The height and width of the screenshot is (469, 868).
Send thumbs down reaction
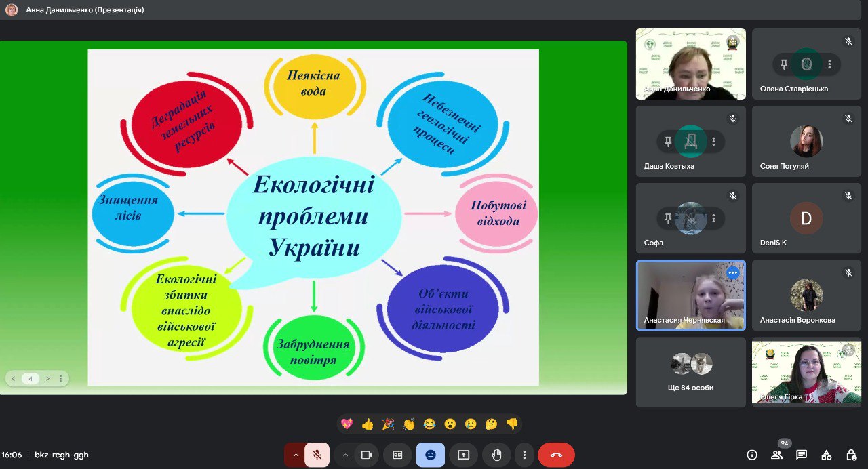[512, 424]
